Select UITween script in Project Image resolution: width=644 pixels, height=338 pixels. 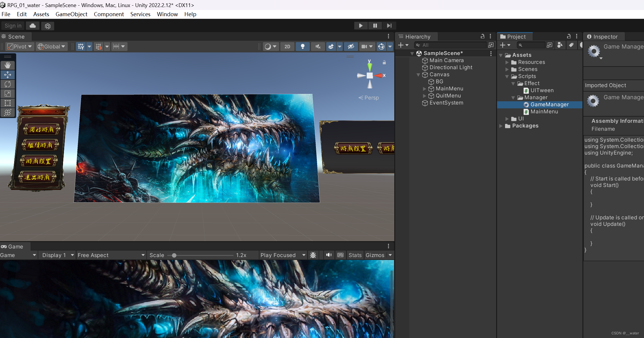point(542,90)
